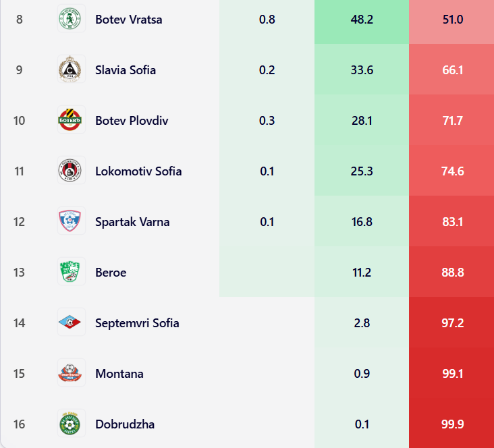Click the rank number 12 cell
This screenshot has height=448, width=494.
pyautogui.click(x=19, y=222)
